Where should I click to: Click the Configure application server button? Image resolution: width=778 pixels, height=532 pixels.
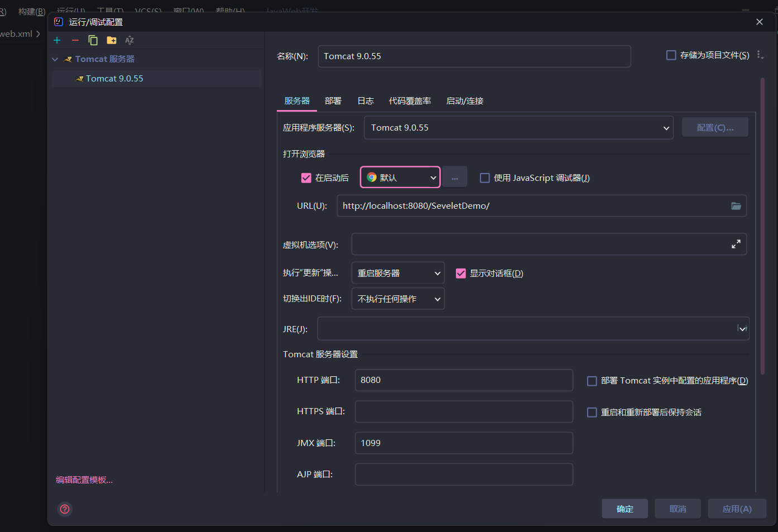(x=715, y=128)
